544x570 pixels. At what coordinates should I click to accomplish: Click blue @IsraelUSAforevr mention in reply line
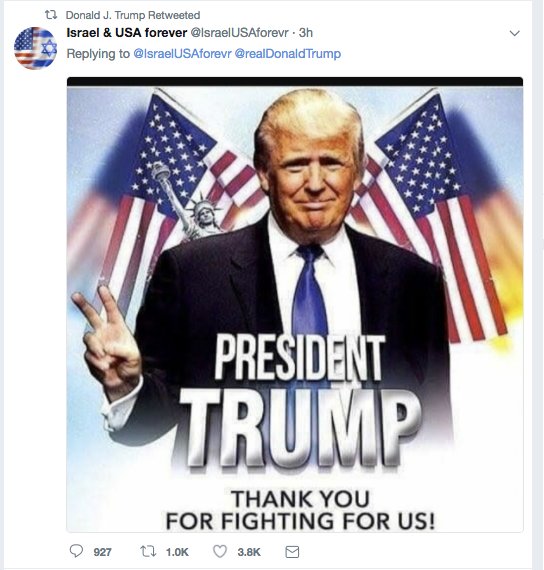tap(183, 54)
